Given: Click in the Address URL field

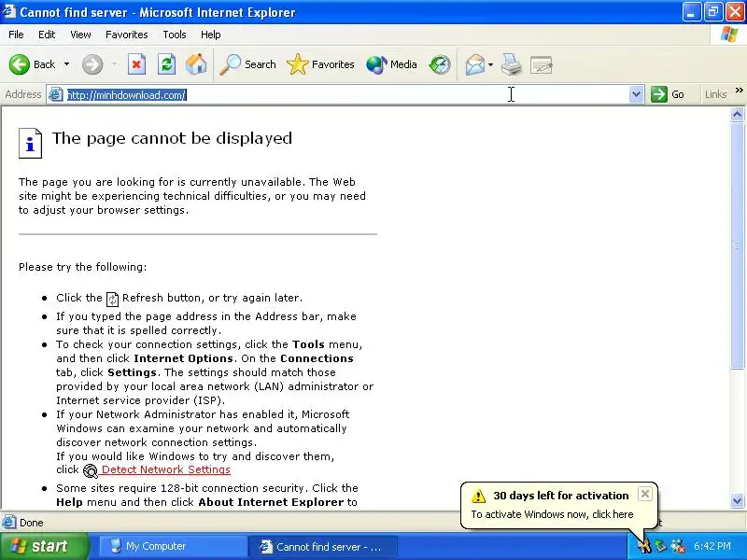Looking at the screenshot, I should (x=346, y=94).
